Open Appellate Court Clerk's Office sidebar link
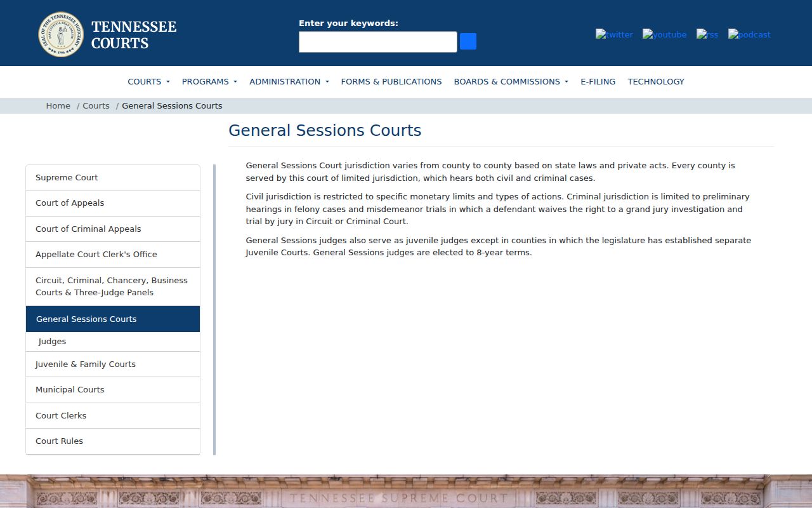The image size is (812, 508). (113, 255)
